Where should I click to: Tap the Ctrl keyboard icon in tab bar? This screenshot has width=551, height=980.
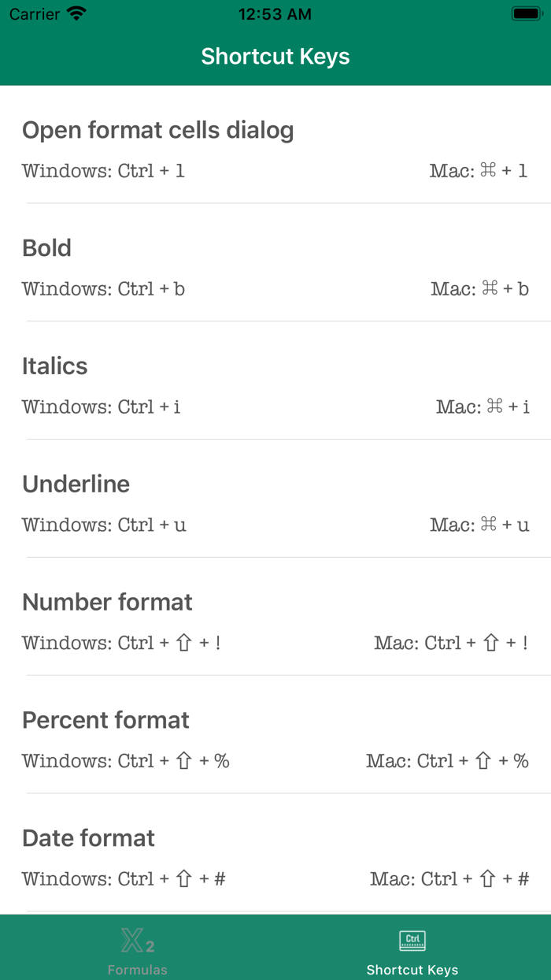412,941
